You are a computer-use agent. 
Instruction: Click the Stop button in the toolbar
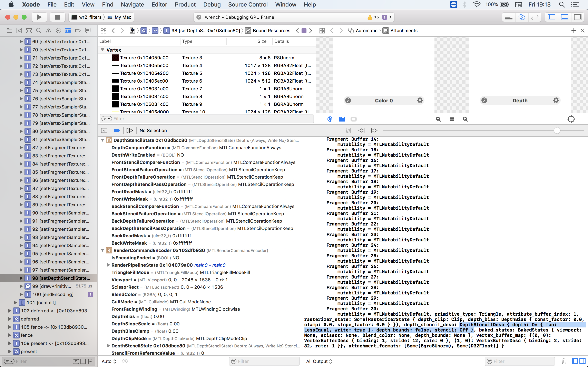57,17
